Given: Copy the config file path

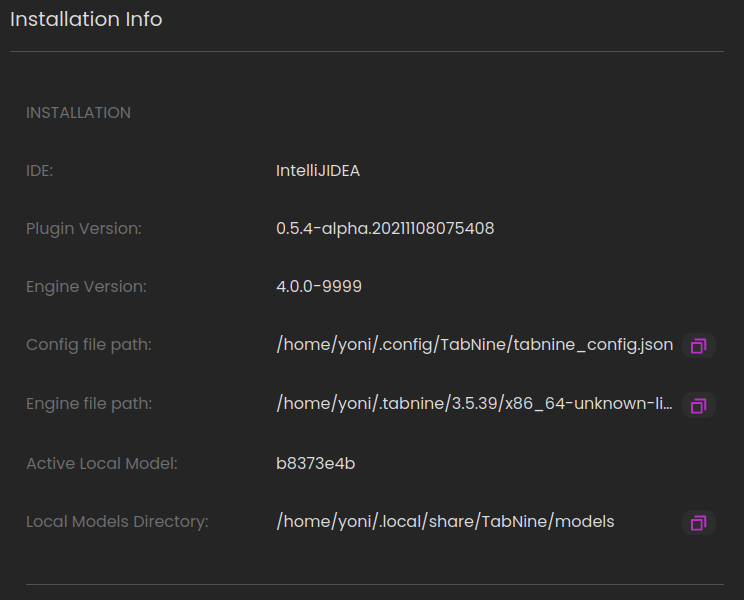Looking at the screenshot, I should (698, 345).
